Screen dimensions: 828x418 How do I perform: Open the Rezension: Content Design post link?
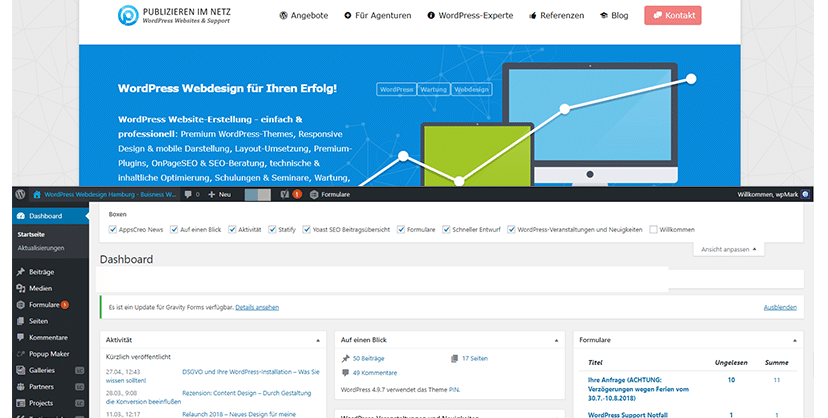tap(247, 393)
